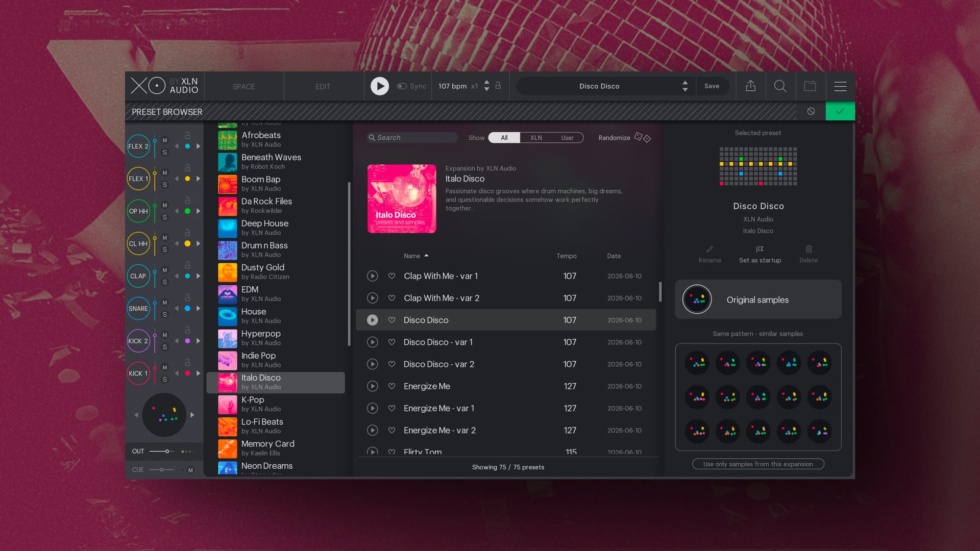
Task: Previous sample arrow for KICK 1 channel
Action: pyautogui.click(x=177, y=373)
